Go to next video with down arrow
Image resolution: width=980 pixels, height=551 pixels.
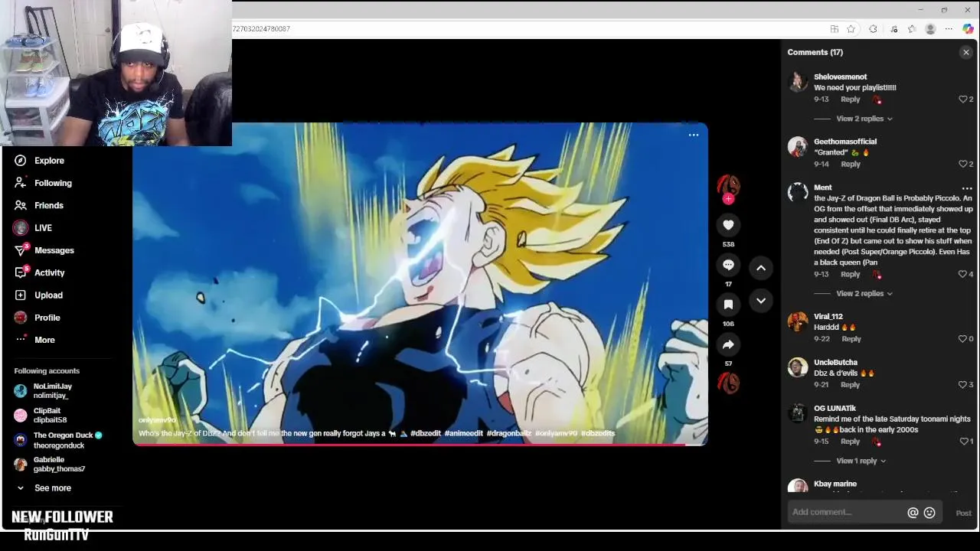[761, 301]
